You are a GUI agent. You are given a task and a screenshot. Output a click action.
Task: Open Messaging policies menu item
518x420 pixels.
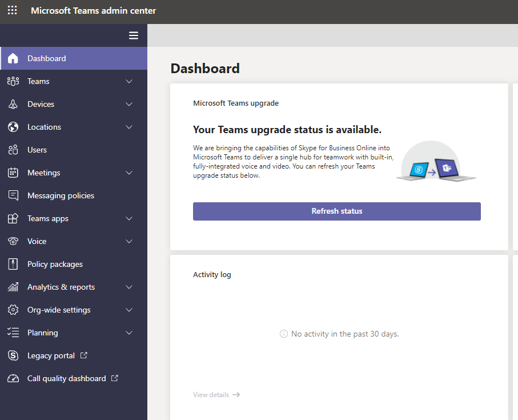click(74, 195)
